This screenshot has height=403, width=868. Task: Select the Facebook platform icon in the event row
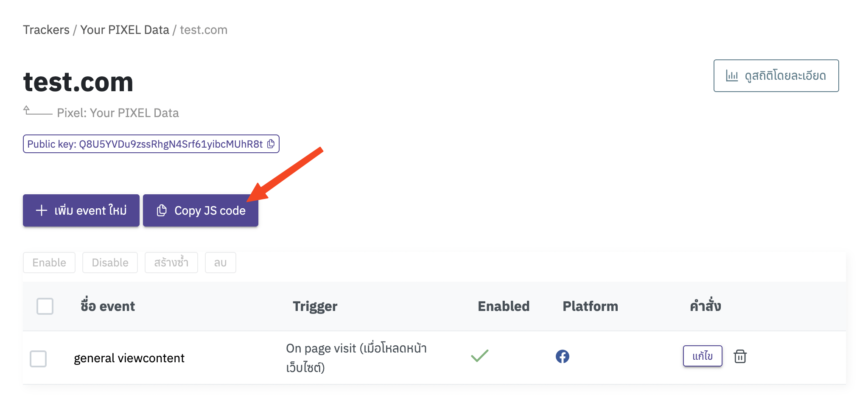tap(563, 357)
